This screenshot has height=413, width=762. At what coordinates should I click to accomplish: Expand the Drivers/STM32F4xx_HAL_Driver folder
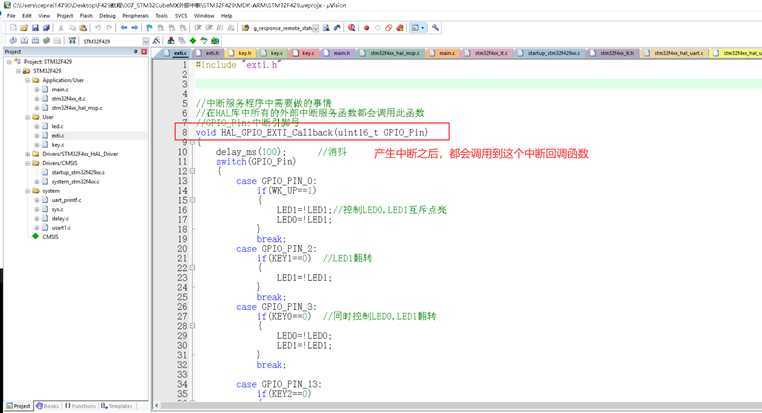pyautogui.click(x=27, y=154)
